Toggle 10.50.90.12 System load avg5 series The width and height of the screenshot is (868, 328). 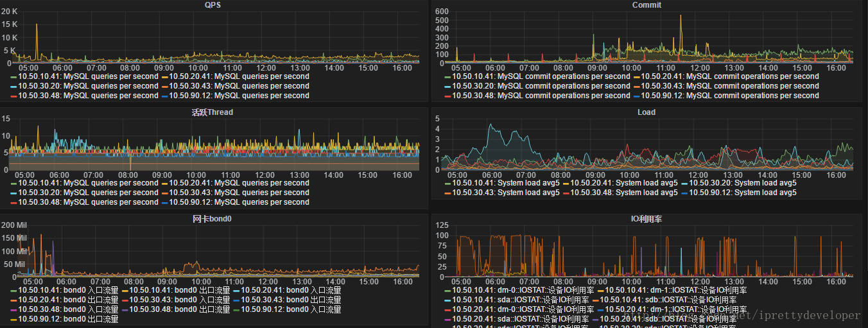(738, 192)
